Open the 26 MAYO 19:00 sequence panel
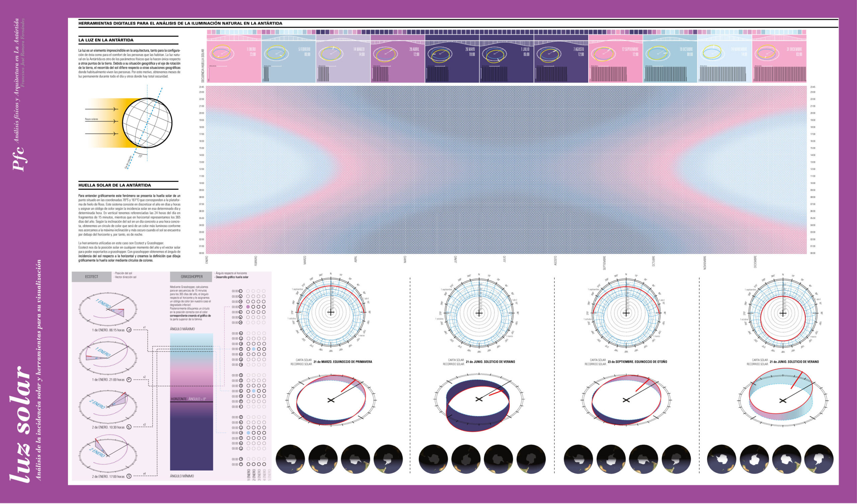The height and width of the screenshot is (504, 857). 452,61
